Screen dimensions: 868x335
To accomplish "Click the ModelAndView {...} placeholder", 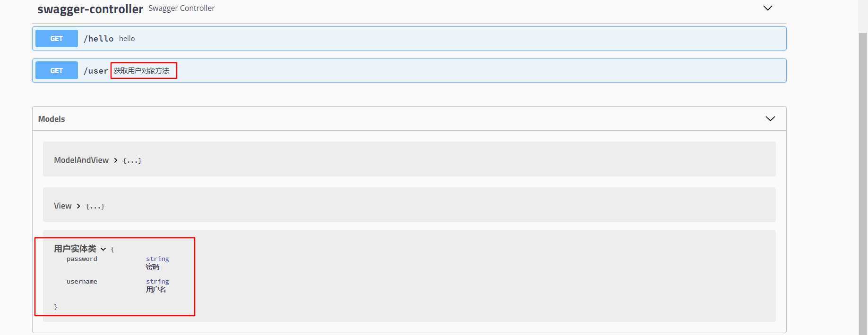I will point(132,161).
